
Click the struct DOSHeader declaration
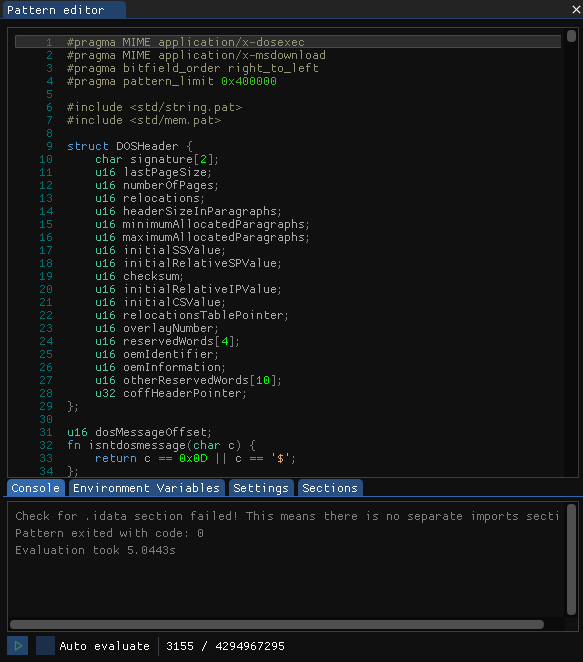[x=130, y=146]
